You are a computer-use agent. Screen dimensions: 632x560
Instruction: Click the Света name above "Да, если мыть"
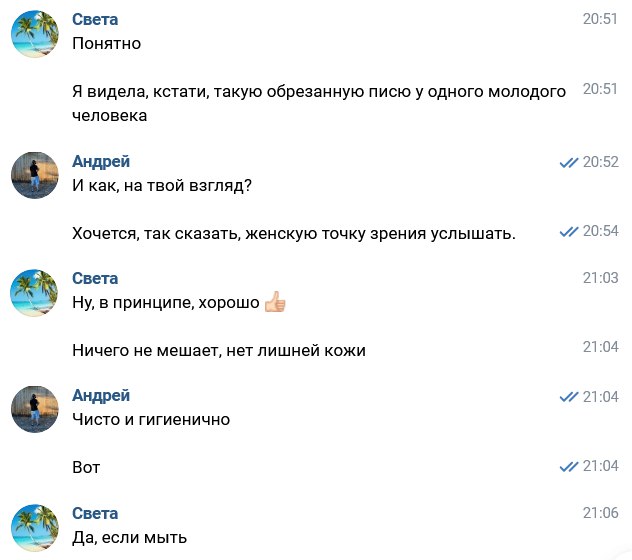95,513
